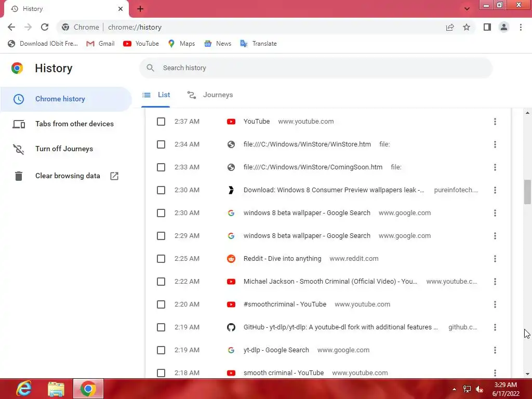
Task: Open Maps bookmark
Action: 181,44
